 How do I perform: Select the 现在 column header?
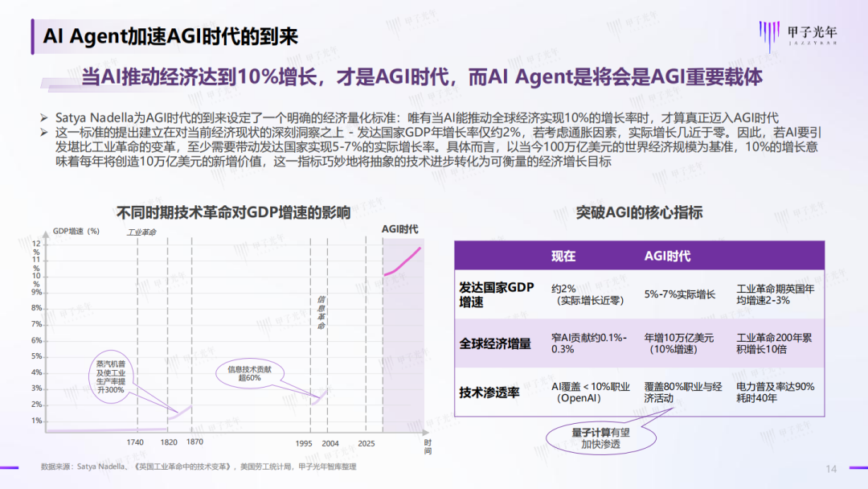[x=563, y=256]
